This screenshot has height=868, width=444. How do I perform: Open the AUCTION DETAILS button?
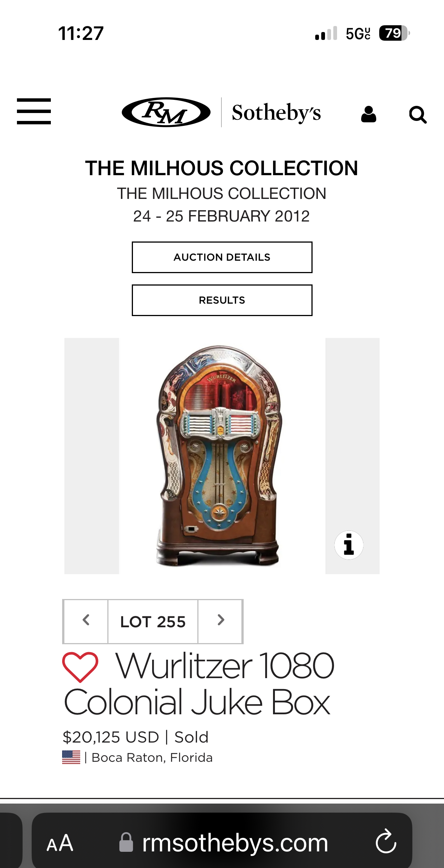click(222, 257)
